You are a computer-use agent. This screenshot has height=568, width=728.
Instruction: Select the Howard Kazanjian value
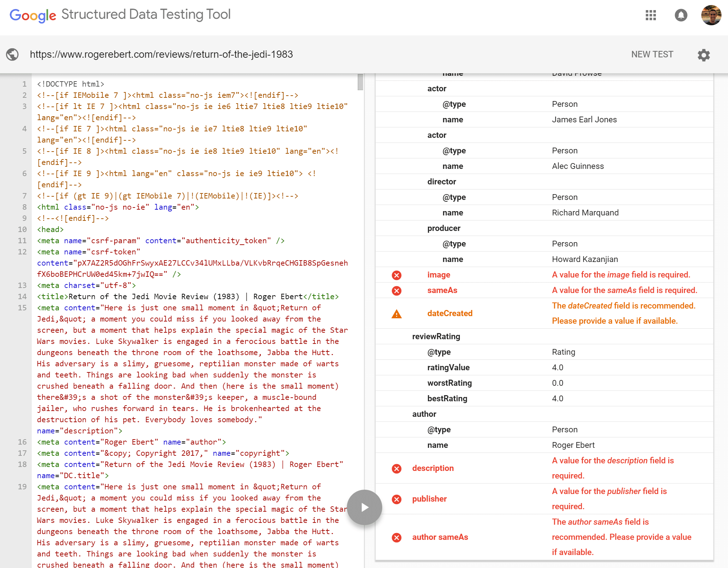pyautogui.click(x=585, y=259)
